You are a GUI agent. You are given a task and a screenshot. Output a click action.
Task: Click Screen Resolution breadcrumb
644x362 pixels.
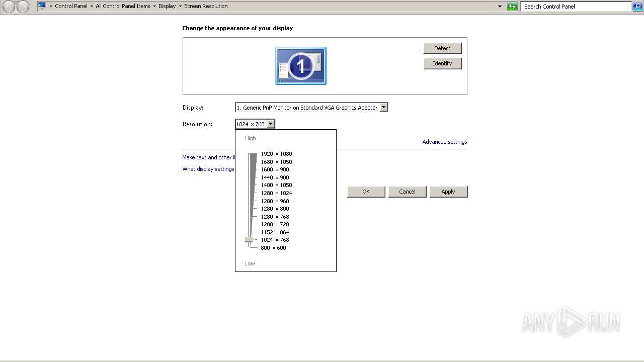(206, 7)
